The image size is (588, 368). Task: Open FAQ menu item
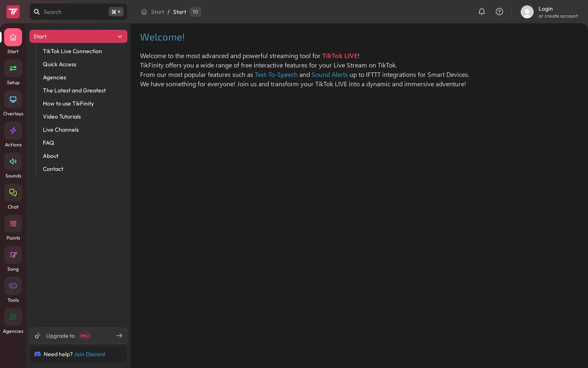point(49,143)
